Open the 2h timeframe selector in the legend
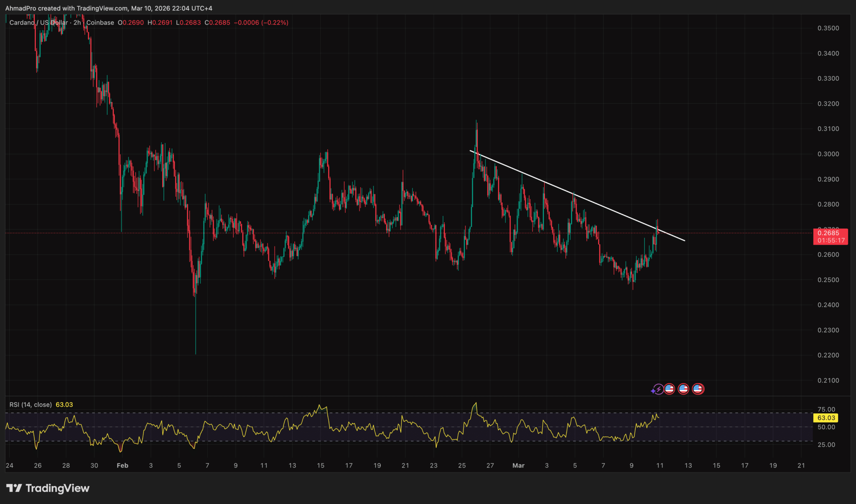 (x=78, y=23)
